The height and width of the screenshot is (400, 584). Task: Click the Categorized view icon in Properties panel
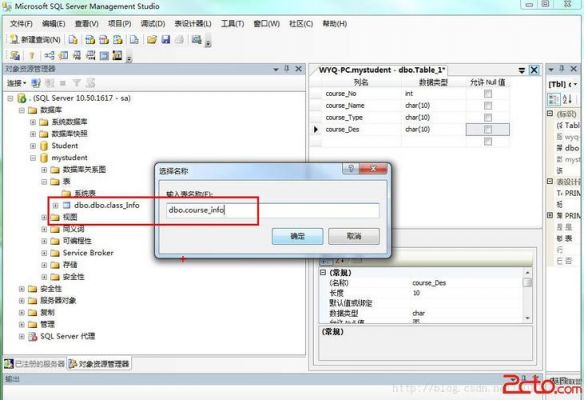[x=553, y=99]
